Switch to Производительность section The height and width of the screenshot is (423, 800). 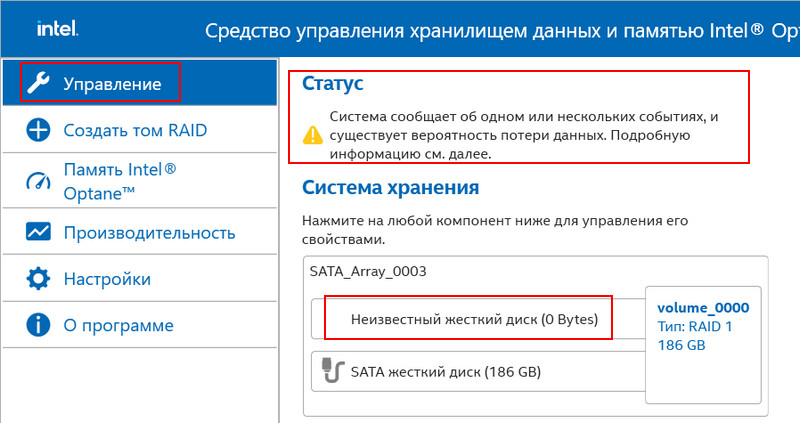(140, 232)
